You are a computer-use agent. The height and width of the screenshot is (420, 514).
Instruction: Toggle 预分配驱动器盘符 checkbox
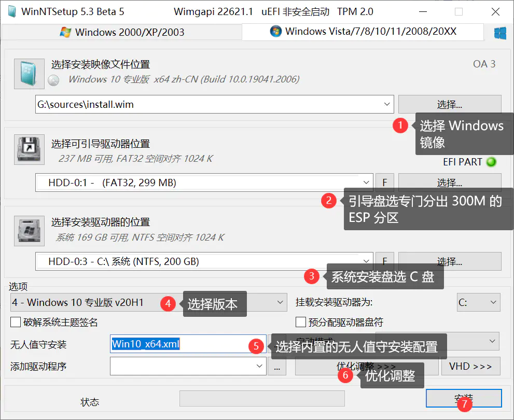[301, 322]
